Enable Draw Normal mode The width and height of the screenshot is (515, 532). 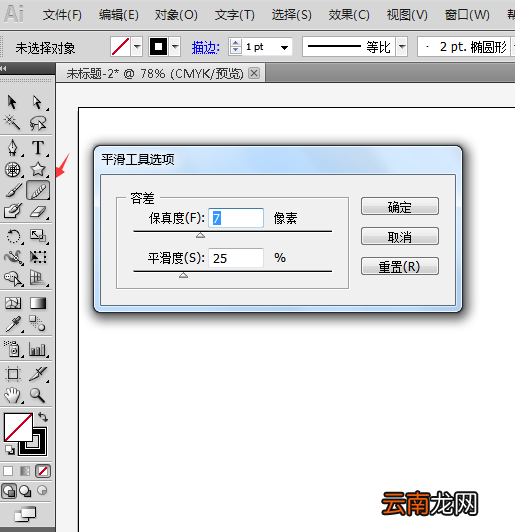point(9,491)
